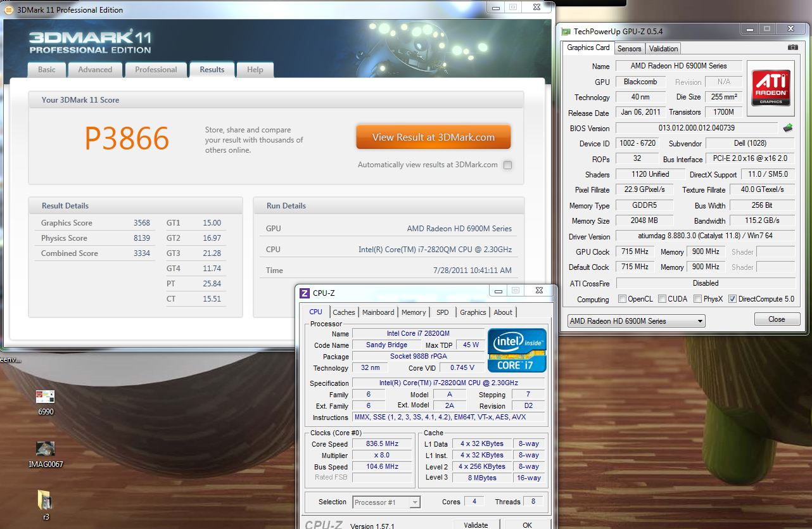The image size is (812, 529).
Task: Click the Memory Size value 2048 MB
Action: (x=644, y=220)
